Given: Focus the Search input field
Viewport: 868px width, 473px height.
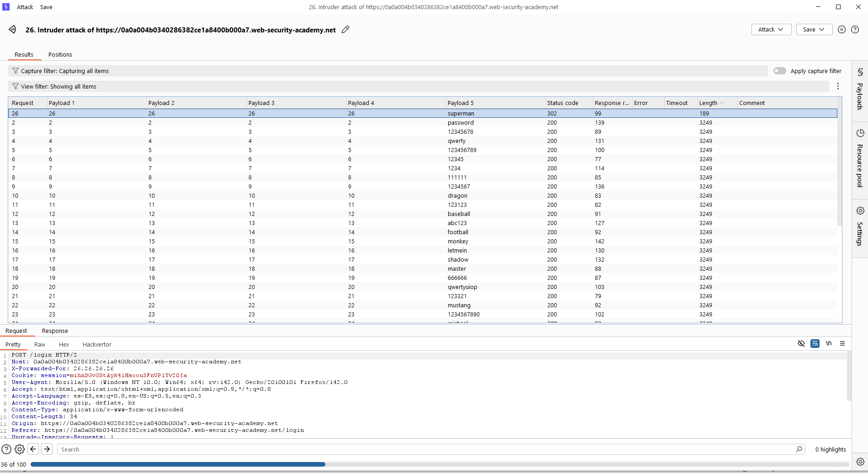Looking at the screenshot, I should point(427,449).
